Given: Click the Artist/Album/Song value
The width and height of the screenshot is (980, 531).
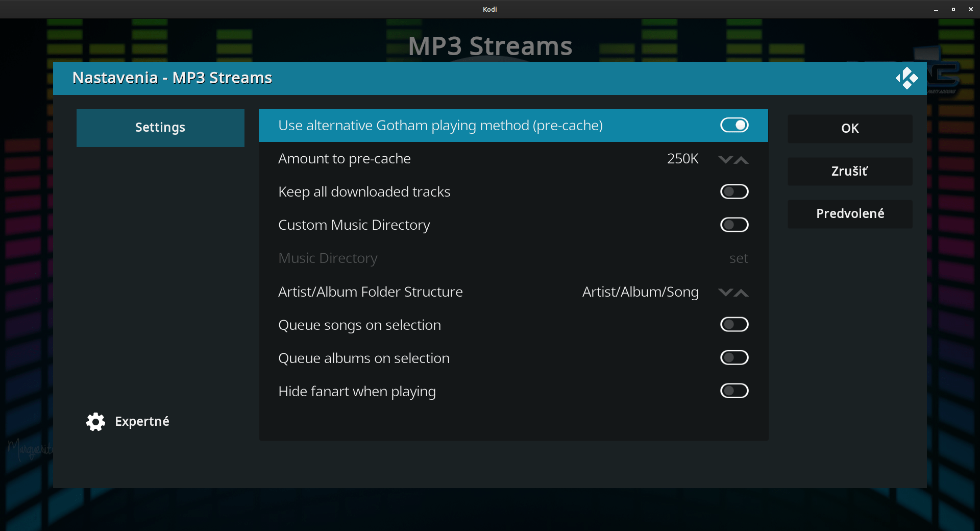Looking at the screenshot, I should click(640, 292).
